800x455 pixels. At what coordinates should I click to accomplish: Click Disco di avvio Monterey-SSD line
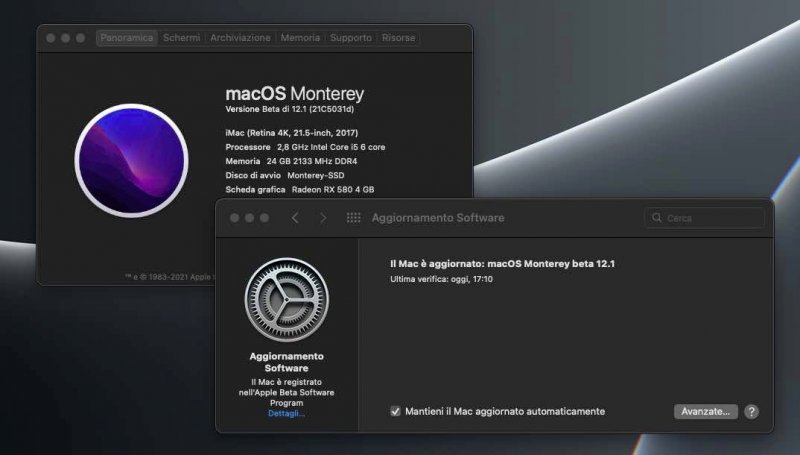click(285, 175)
